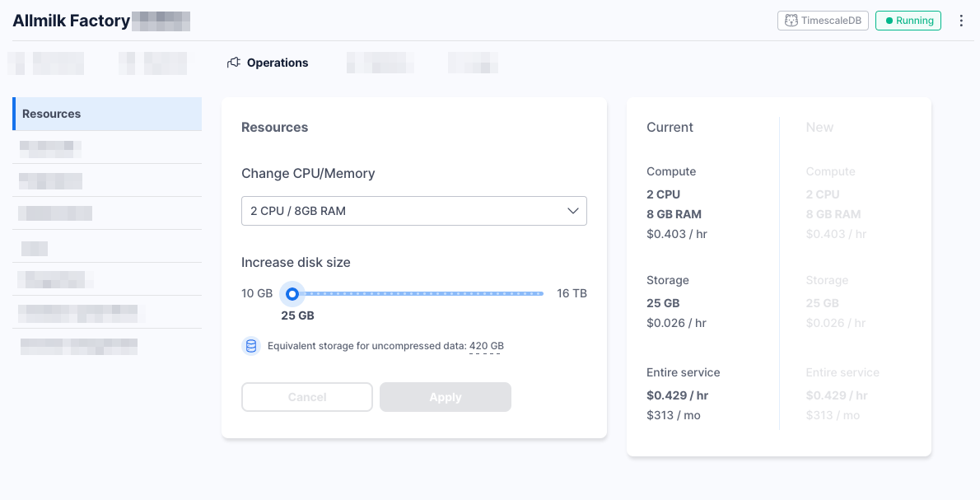This screenshot has height=500, width=980.
Task: Click the green Running status dot
Action: point(889,21)
